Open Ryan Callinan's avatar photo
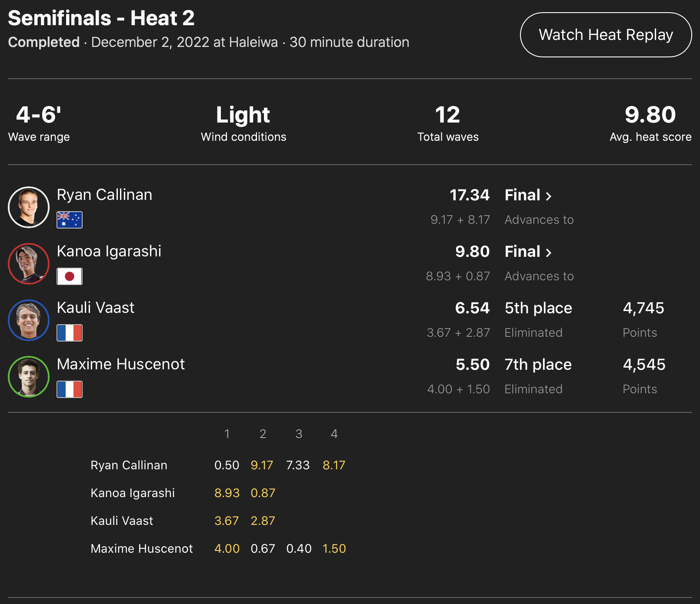 point(29,207)
